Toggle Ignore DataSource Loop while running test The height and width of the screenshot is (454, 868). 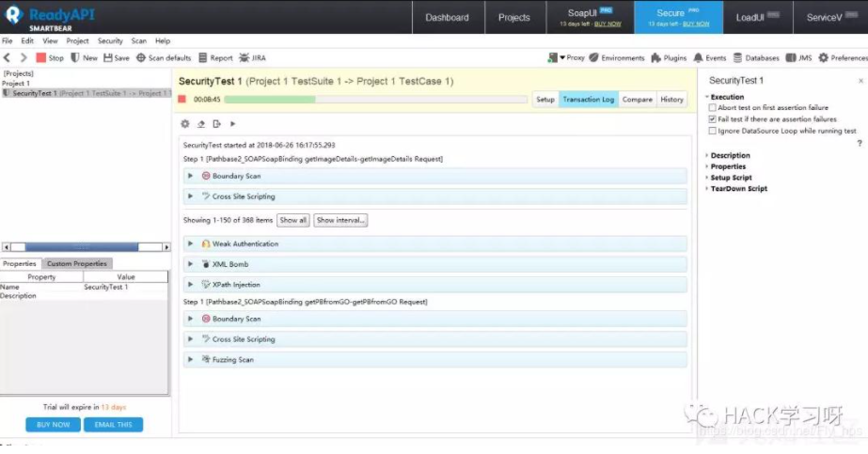click(713, 131)
